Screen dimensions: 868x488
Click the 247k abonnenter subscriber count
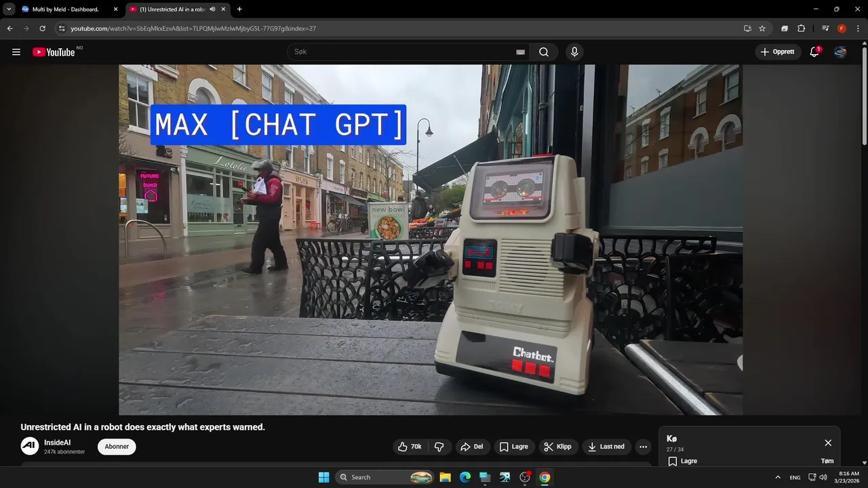(x=64, y=452)
